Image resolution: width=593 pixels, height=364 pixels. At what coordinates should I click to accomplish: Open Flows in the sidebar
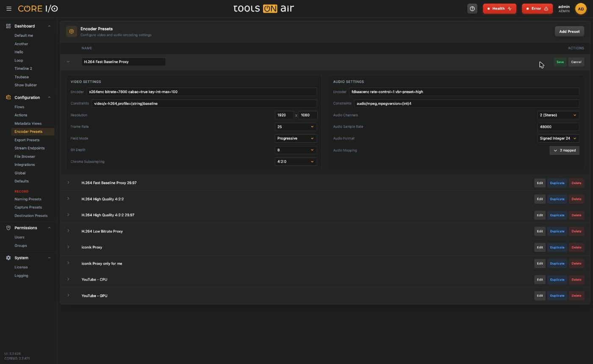19,107
